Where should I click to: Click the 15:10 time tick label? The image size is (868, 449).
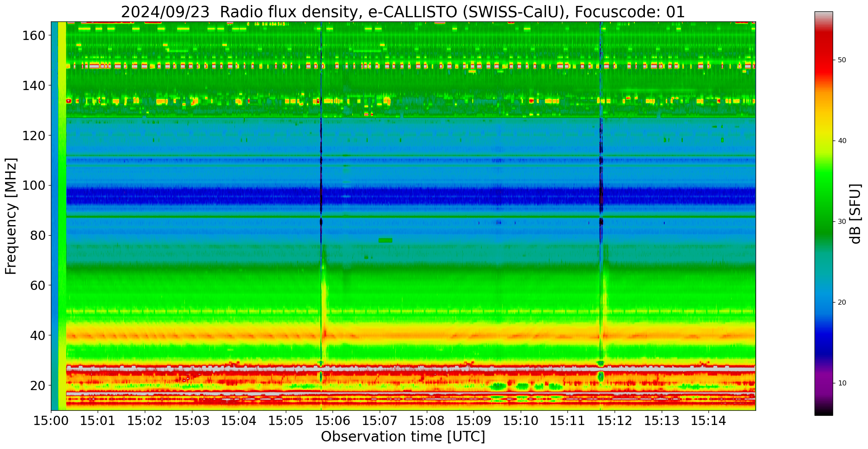pyautogui.click(x=521, y=420)
